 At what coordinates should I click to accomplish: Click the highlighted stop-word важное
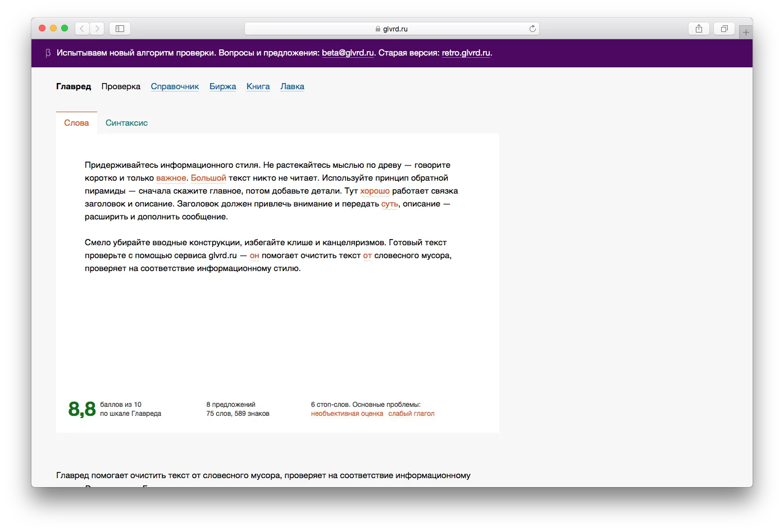(x=171, y=178)
